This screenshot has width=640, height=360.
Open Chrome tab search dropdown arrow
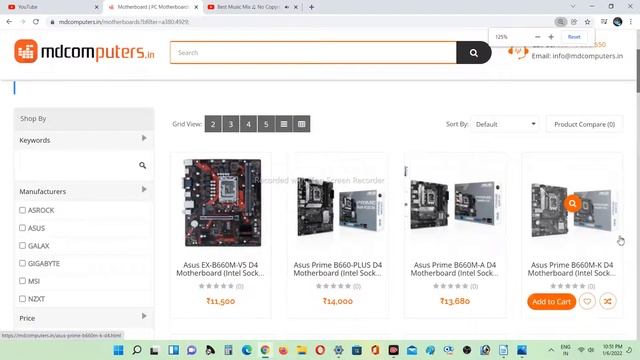[573, 7]
